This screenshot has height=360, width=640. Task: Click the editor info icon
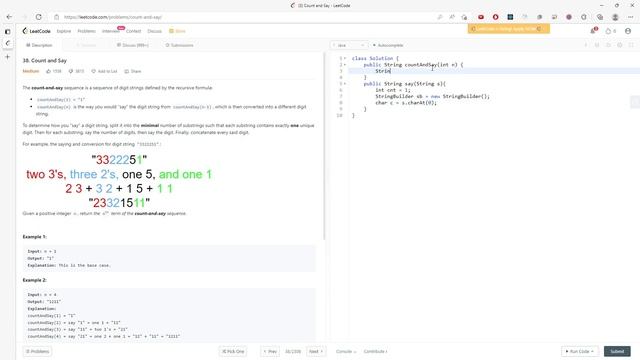pyautogui.click(x=585, y=45)
